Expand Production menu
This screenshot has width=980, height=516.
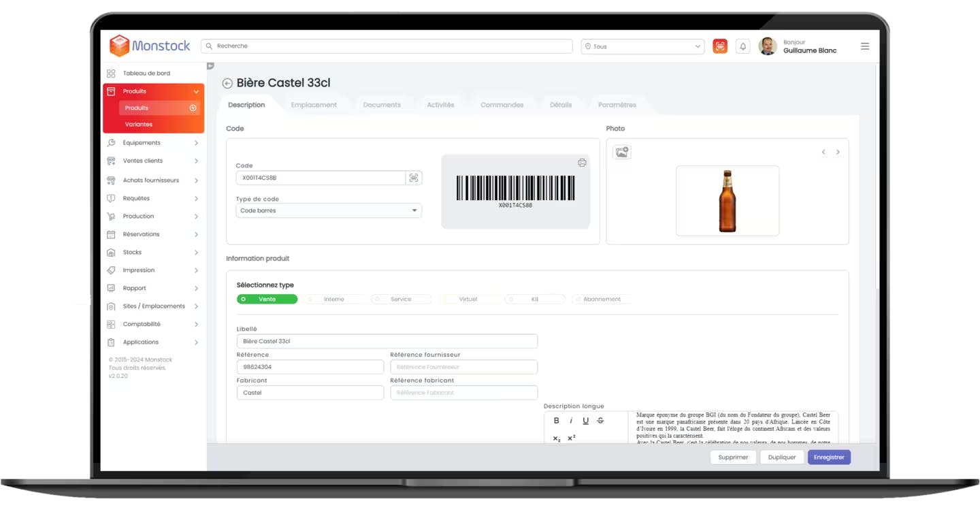click(196, 216)
